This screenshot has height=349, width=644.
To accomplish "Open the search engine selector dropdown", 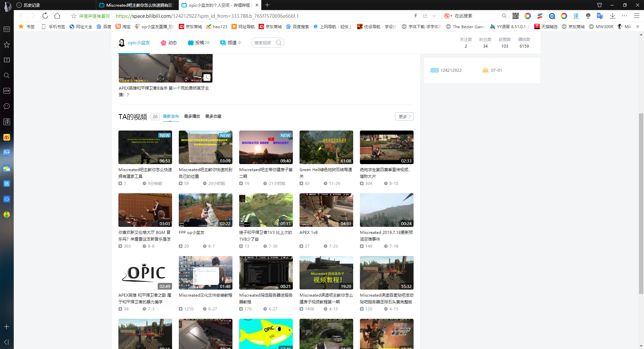I will [448, 16].
